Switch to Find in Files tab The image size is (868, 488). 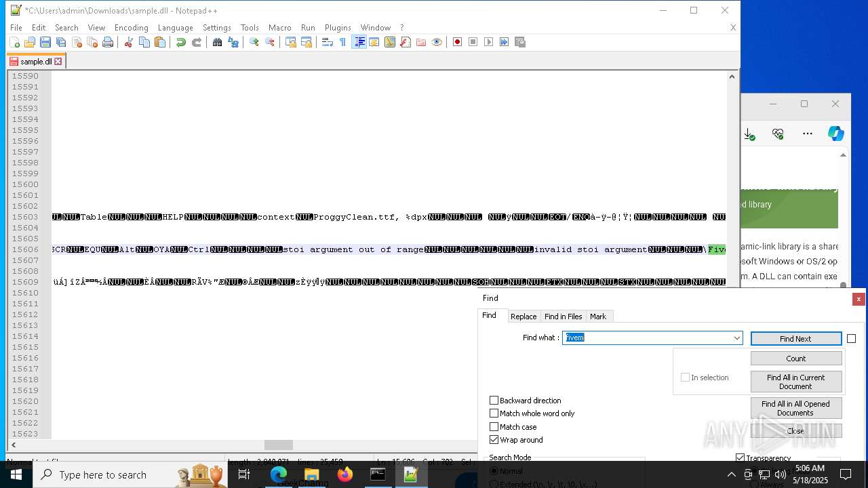[563, 317]
